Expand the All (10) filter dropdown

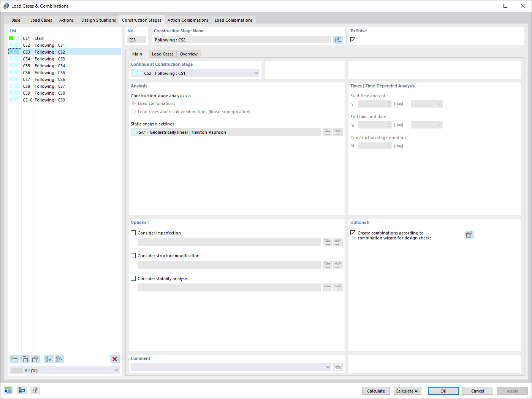(116, 370)
